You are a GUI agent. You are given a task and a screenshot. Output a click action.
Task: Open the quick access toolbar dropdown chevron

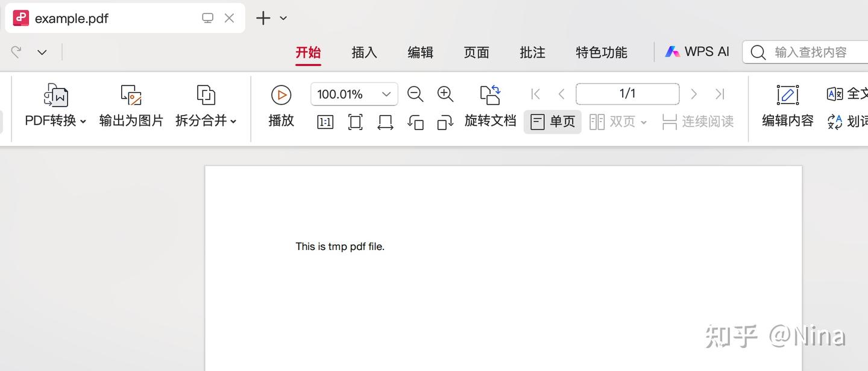pos(42,52)
